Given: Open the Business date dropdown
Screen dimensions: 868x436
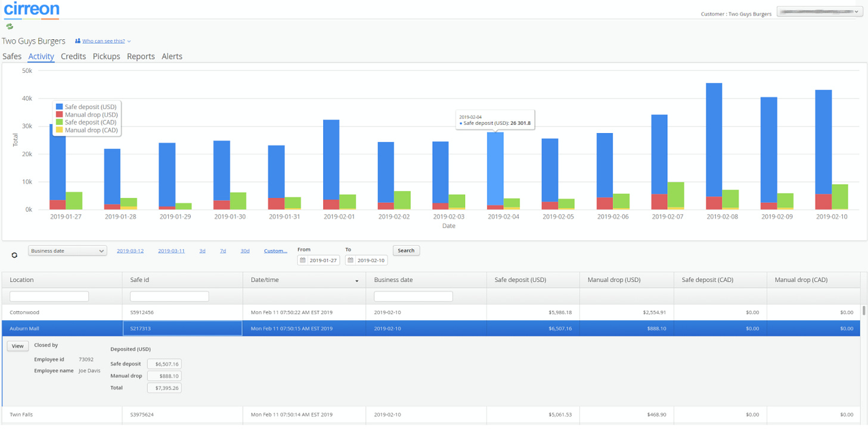Looking at the screenshot, I should pyautogui.click(x=67, y=251).
